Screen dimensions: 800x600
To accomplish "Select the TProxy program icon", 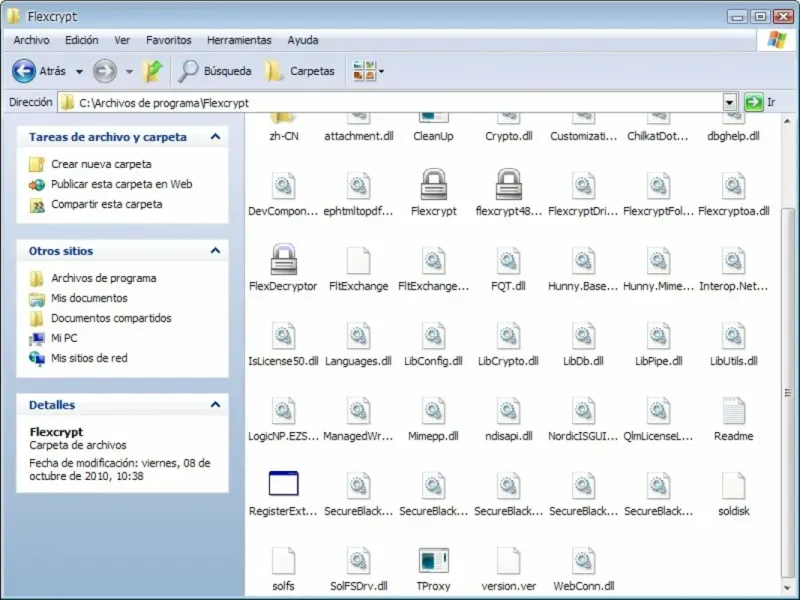I will coord(433,561).
